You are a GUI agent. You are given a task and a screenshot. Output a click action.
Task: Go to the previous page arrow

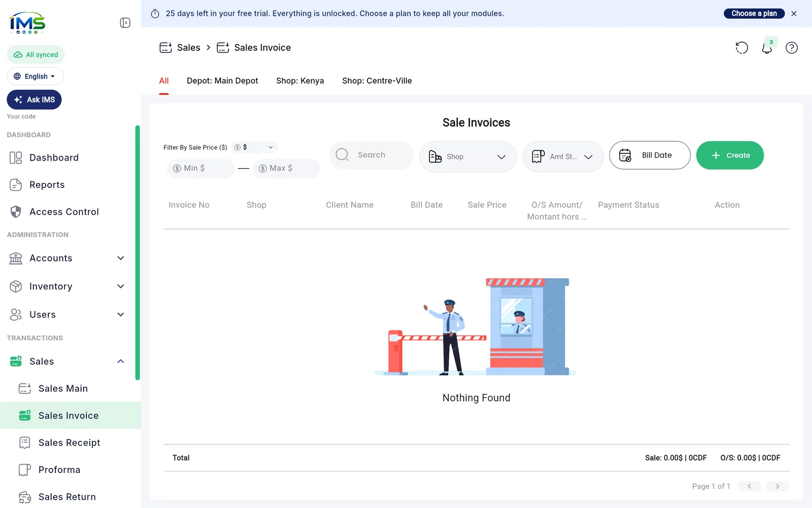749,487
